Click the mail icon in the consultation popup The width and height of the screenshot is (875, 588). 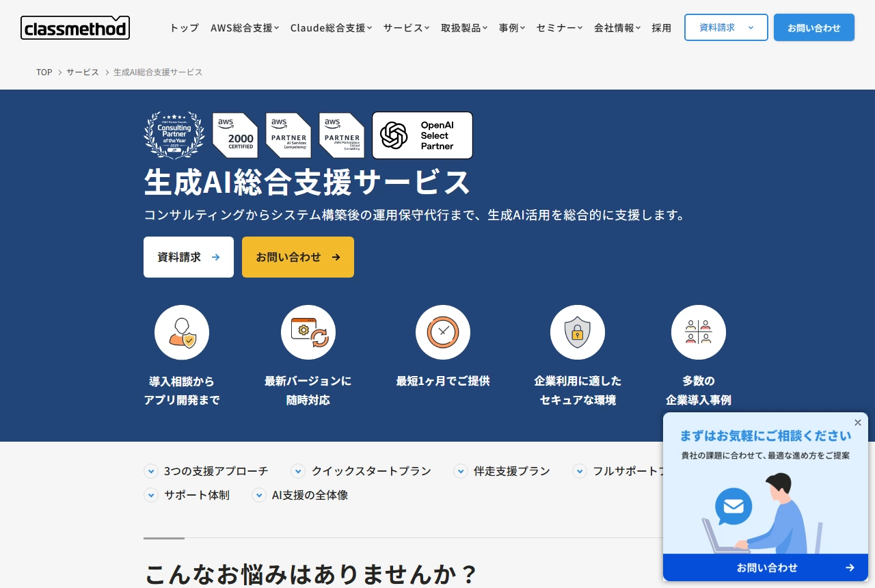pos(733,507)
